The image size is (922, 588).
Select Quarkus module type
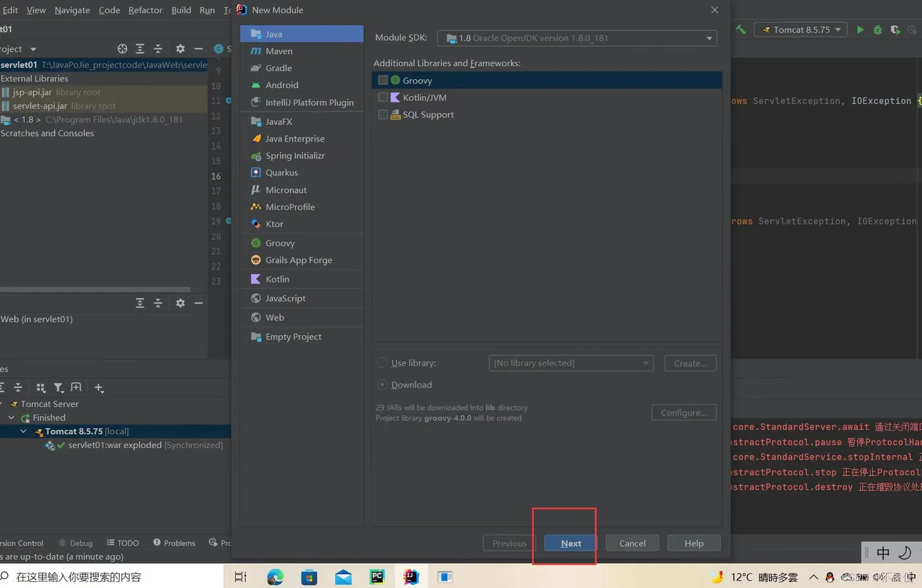[302, 173]
